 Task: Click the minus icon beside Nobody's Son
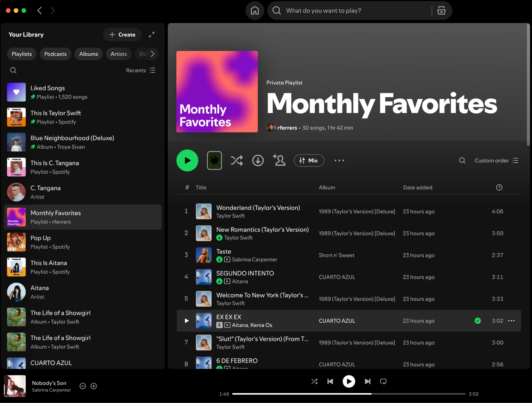(x=83, y=386)
